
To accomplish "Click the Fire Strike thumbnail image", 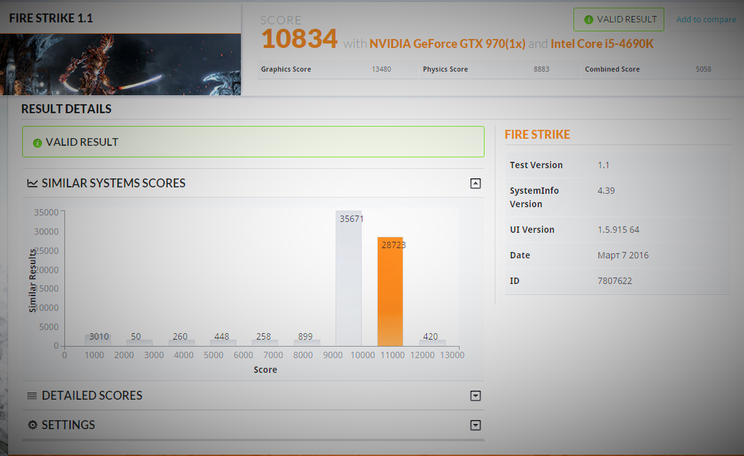I will click(121, 64).
